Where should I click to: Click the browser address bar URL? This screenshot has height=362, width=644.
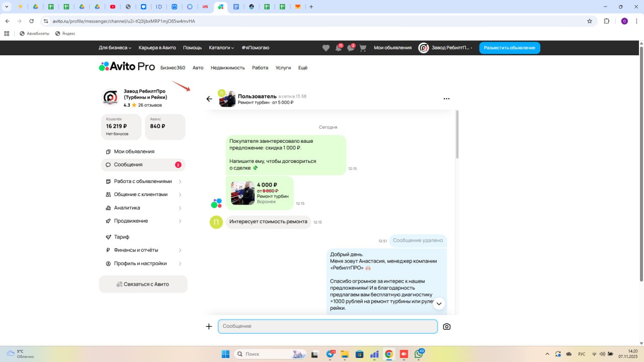click(x=123, y=21)
